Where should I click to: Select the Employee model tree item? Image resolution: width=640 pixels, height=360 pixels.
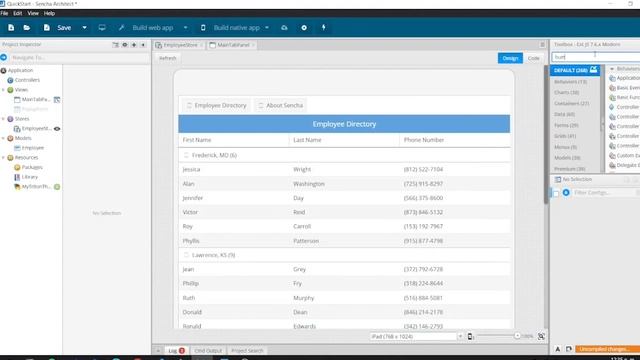[33, 148]
